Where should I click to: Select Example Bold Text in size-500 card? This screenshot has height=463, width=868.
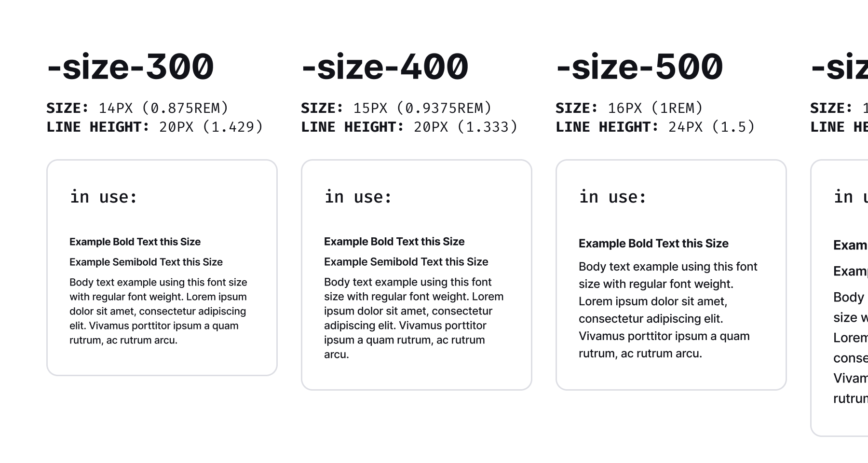pyautogui.click(x=653, y=244)
